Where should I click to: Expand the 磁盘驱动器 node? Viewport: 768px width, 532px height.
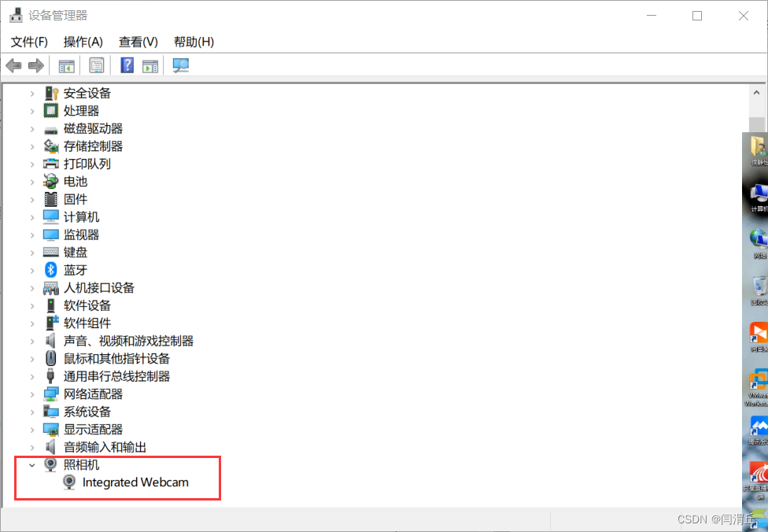tap(32, 129)
